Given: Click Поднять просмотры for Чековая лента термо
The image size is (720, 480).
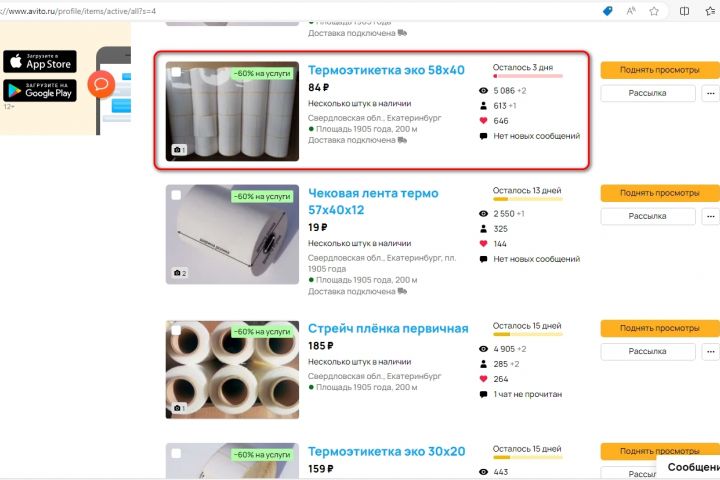Looking at the screenshot, I should [660, 193].
